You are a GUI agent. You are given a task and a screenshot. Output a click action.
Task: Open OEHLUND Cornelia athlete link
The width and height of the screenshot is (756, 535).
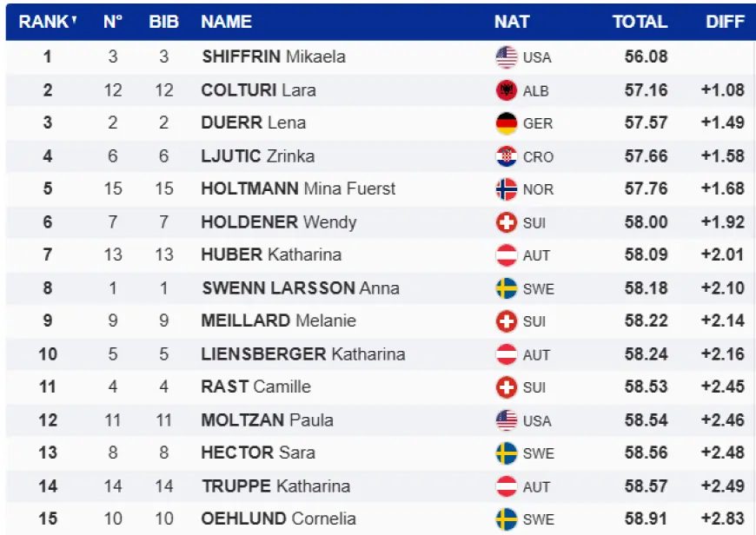278,519
